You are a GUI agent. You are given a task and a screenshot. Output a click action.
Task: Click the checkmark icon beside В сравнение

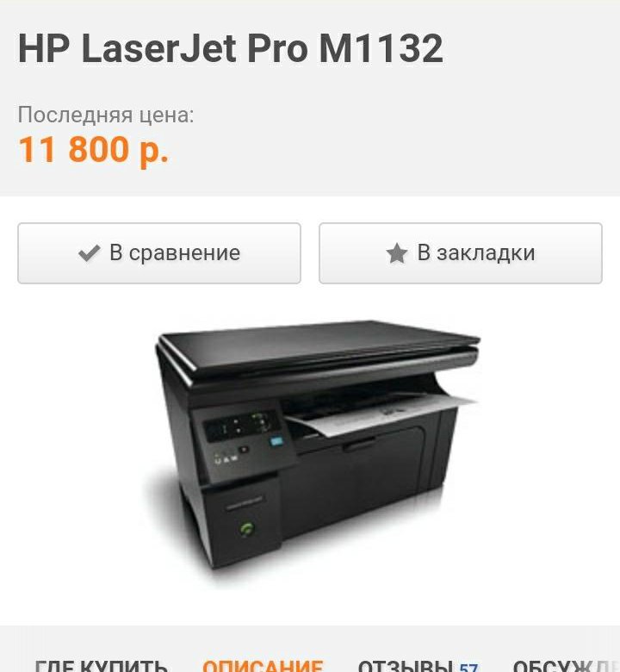tap(89, 252)
